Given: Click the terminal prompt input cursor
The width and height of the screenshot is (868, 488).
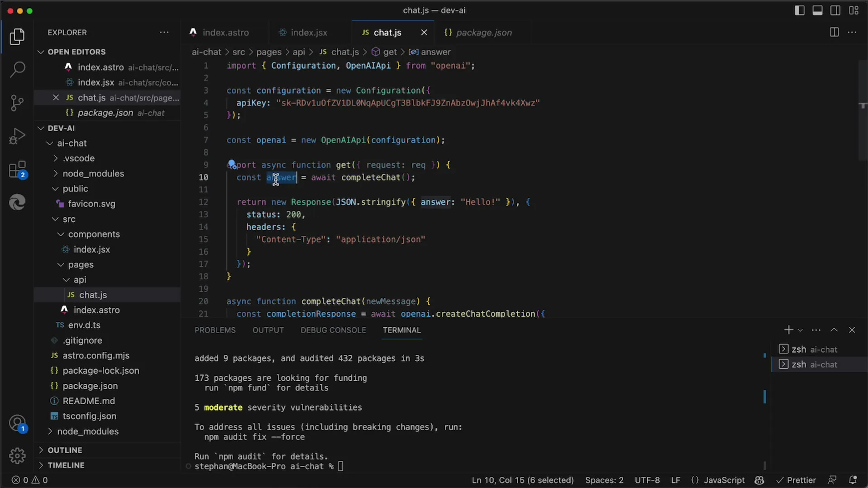Looking at the screenshot, I should pos(341,466).
